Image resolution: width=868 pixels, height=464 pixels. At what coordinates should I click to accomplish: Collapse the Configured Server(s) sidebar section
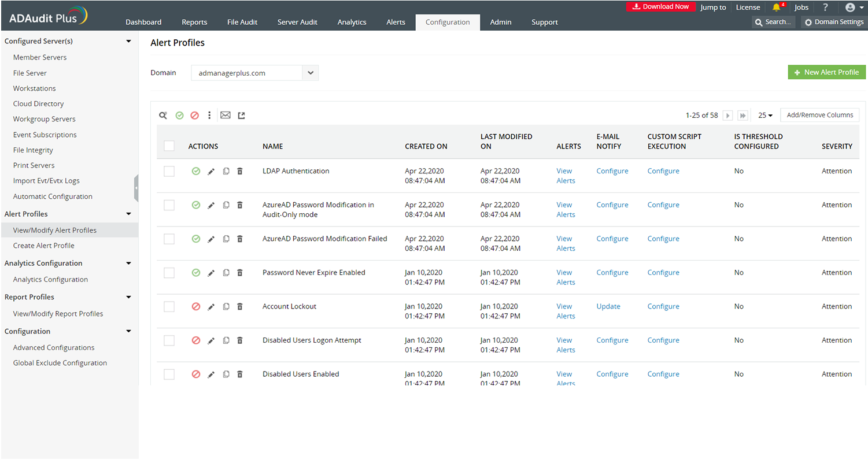(128, 42)
